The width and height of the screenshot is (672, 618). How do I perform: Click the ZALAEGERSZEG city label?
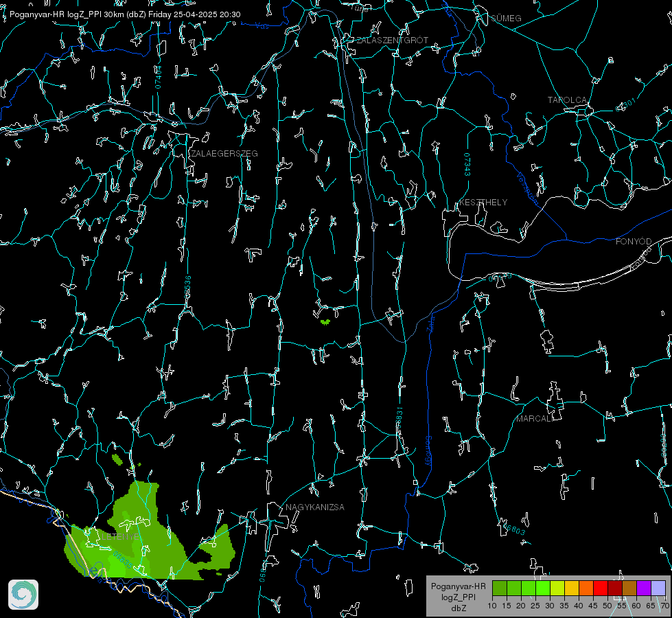(x=224, y=154)
